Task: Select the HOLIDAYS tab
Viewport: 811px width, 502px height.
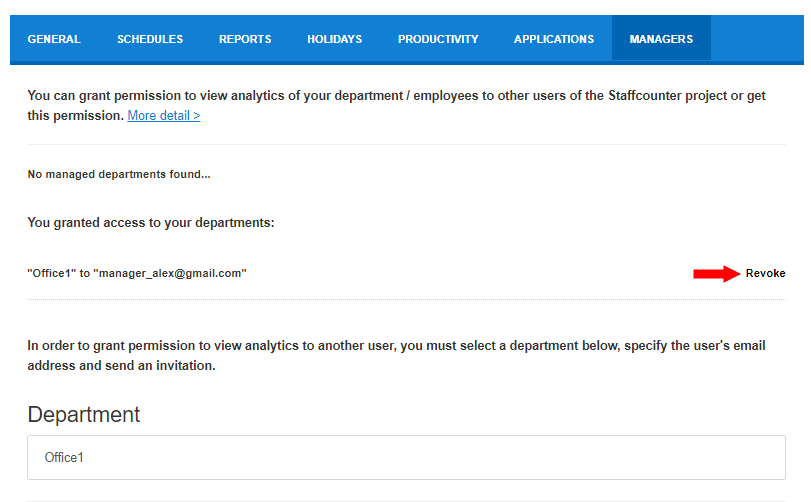Action: click(335, 39)
